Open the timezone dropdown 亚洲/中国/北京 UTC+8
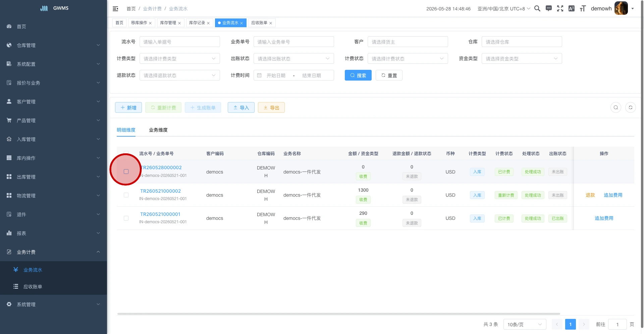644x334 pixels. tap(504, 9)
